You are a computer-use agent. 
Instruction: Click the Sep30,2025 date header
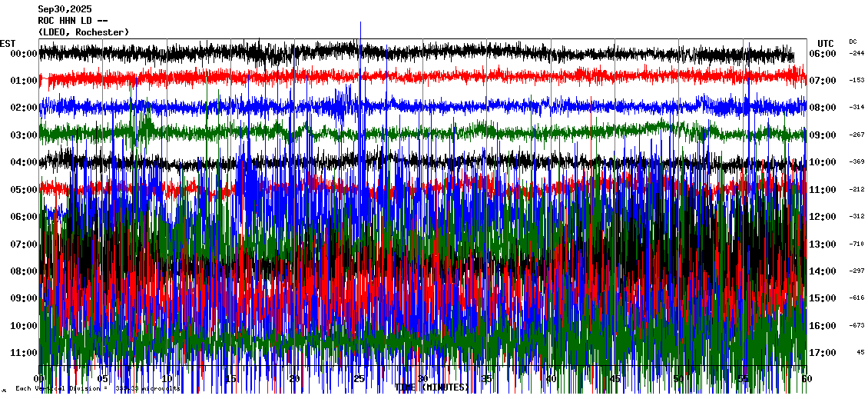tap(65, 9)
